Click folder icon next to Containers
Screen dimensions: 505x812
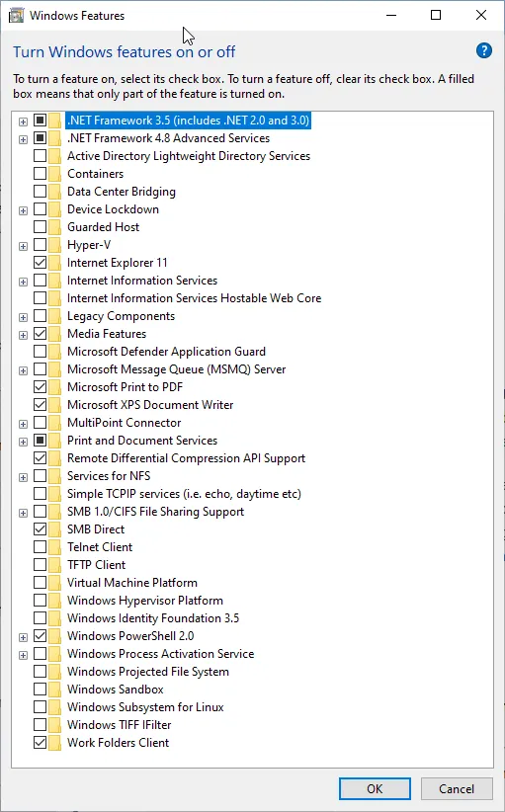click(x=55, y=174)
